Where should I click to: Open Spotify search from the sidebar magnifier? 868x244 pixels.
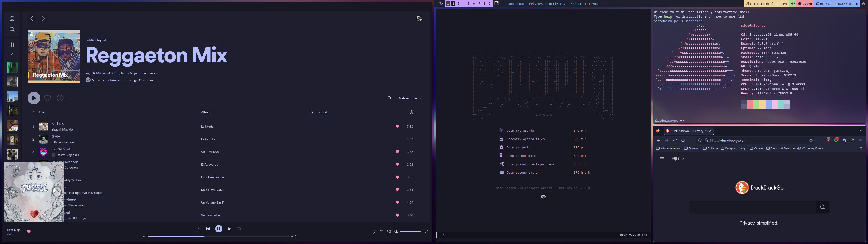click(12, 30)
